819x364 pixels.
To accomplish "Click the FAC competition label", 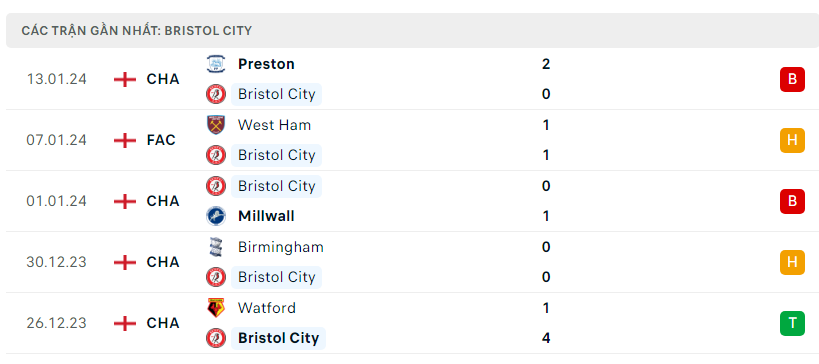I will pyautogui.click(x=161, y=140).
